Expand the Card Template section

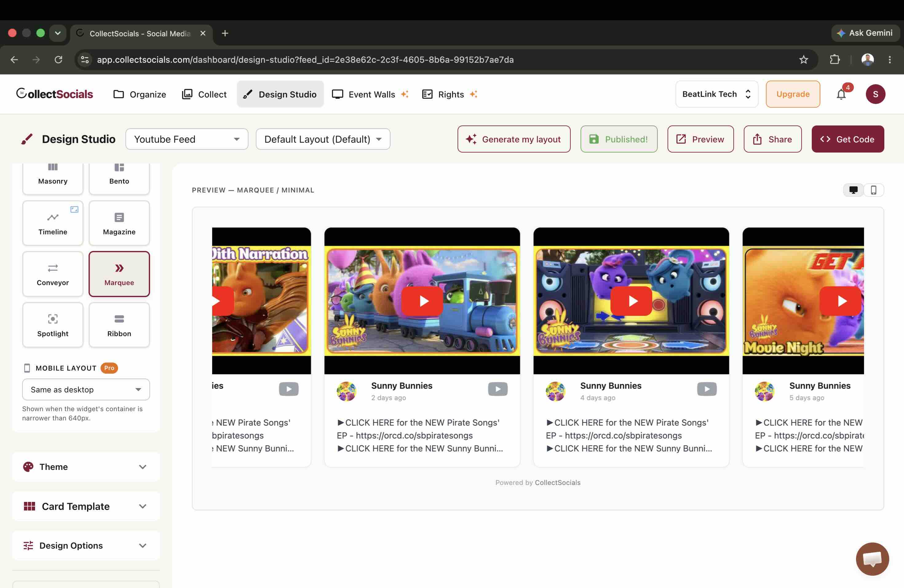86,506
